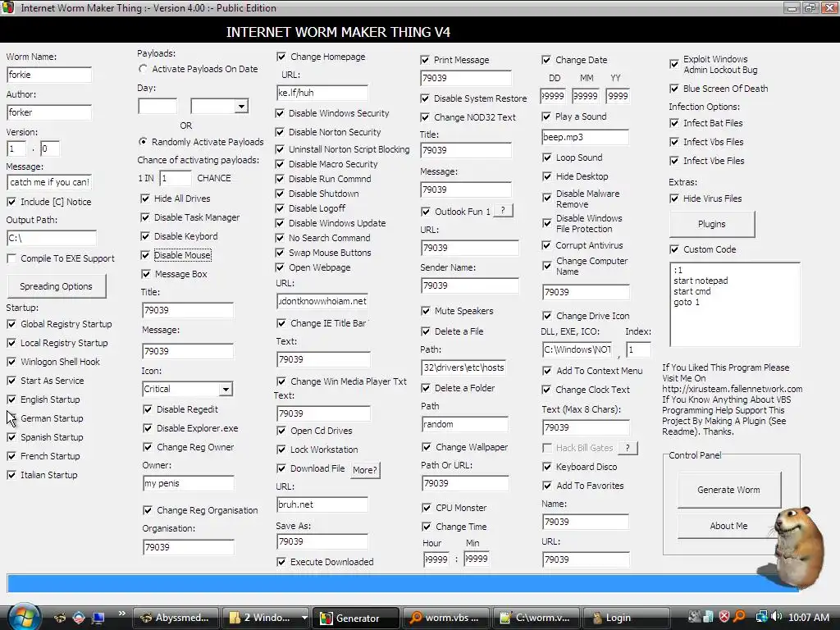Open the show desktop quick launch icon
The image size is (840, 630).
click(x=97, y=618)
